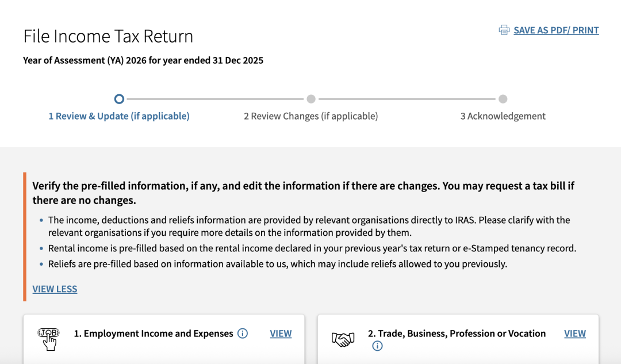
Task: Show info for Employment Income and Expenses
Action: click(x=243, y=334)
